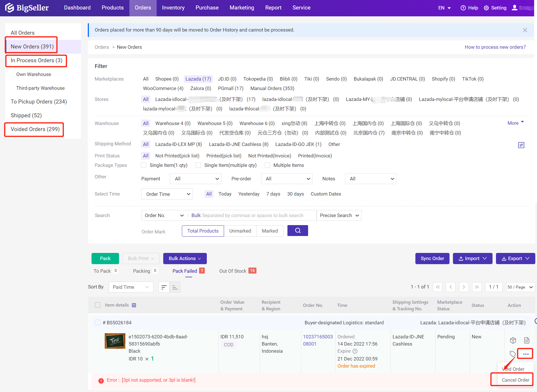Click the bulk search input field
The width and height of the screenshot is (537, 392).
coord(252,215)
